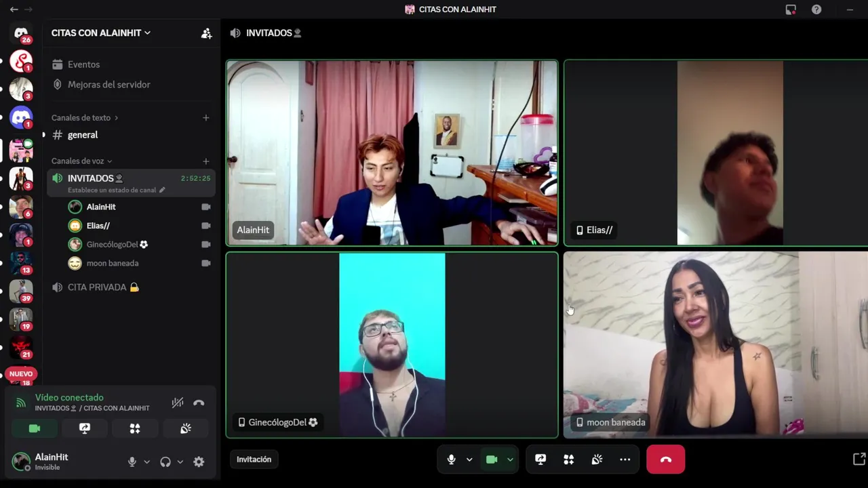Focus AlainHit video tile
This screenshot has height=488, width=868.
point(392,152)
